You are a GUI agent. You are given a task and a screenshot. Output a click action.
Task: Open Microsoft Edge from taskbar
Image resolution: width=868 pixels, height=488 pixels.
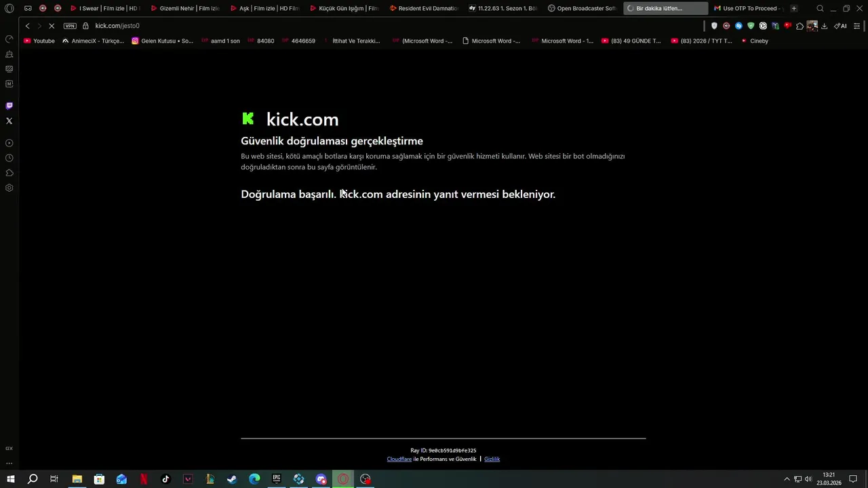click(254, 479)
